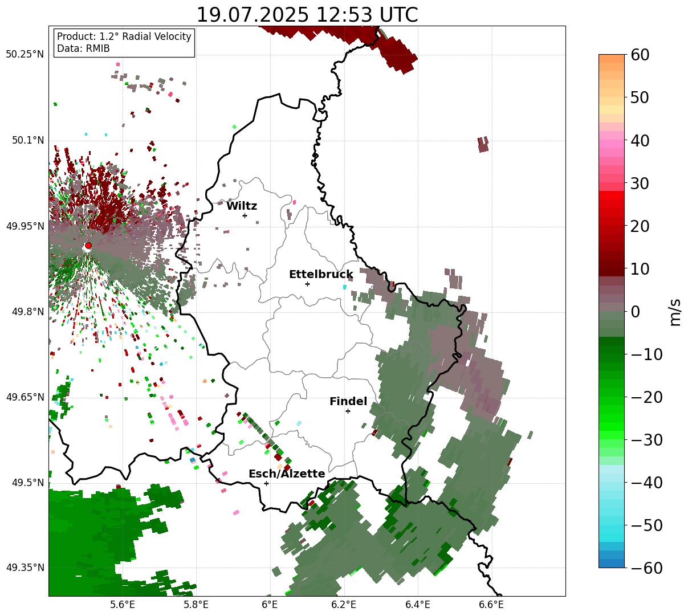Click the title 19.07.2025 12:53 UTC
Image resolution: width=688 pixels, height=616 pixels.
click(307, 15)
